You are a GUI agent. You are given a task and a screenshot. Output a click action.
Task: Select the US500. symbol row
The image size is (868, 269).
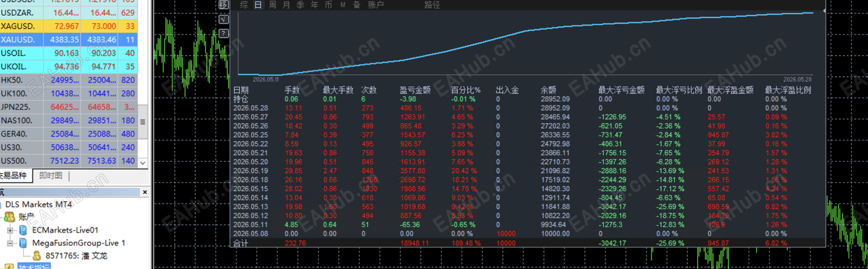point(68,161)
